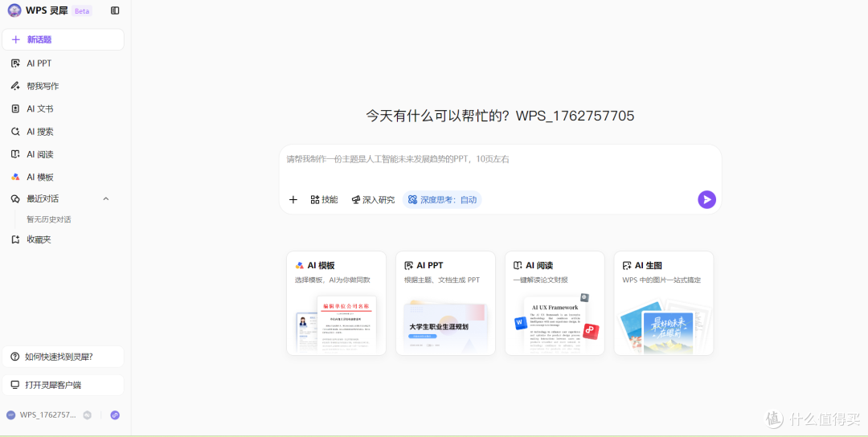Viewport: 868px width, 437px height.
Task: Click 打开灵犀客户端 button
Action: (x=63, y=385)
